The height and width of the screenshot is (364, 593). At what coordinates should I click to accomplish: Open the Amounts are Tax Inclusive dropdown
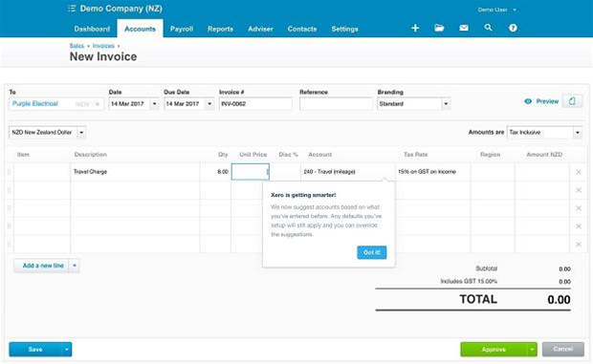pos(577,133)
